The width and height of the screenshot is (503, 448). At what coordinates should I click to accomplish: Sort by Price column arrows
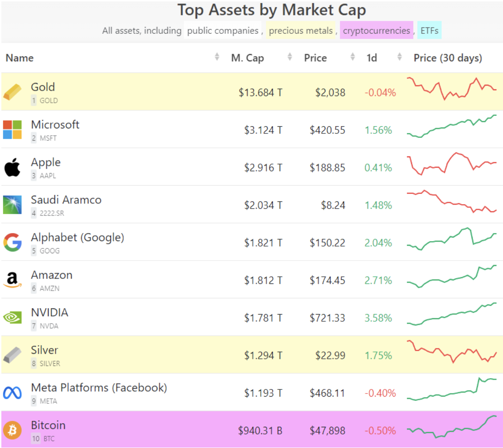[352, 57]
